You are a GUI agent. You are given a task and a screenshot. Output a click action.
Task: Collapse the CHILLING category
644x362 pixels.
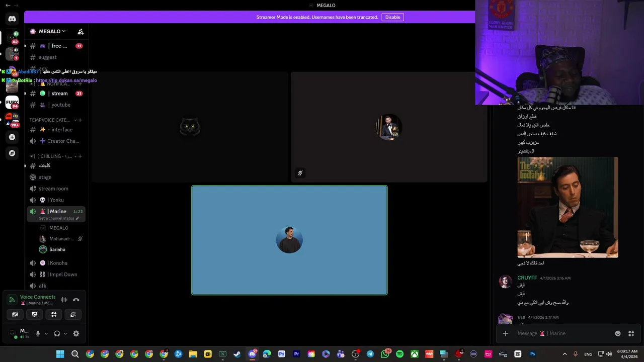click(52, 156)
